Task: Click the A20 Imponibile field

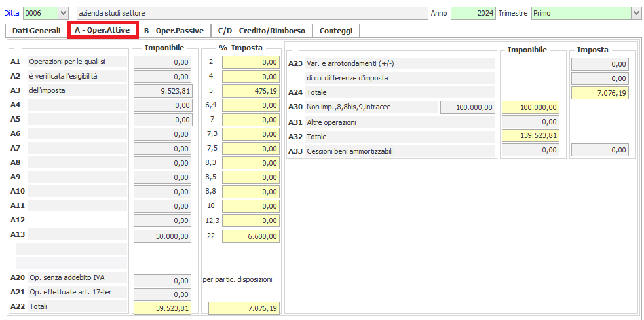Action: pyautogui.click(x=162, y=280)
